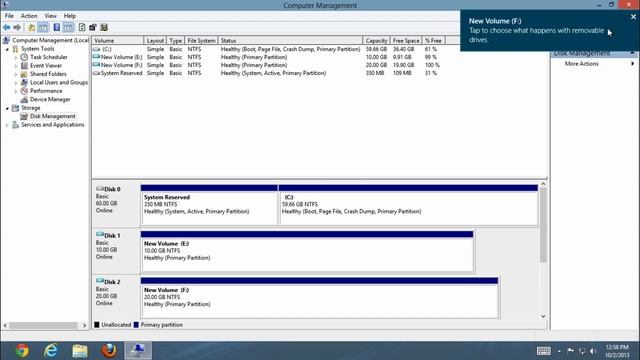Select Computer Management (Local) root node

[x=51, y=40]
